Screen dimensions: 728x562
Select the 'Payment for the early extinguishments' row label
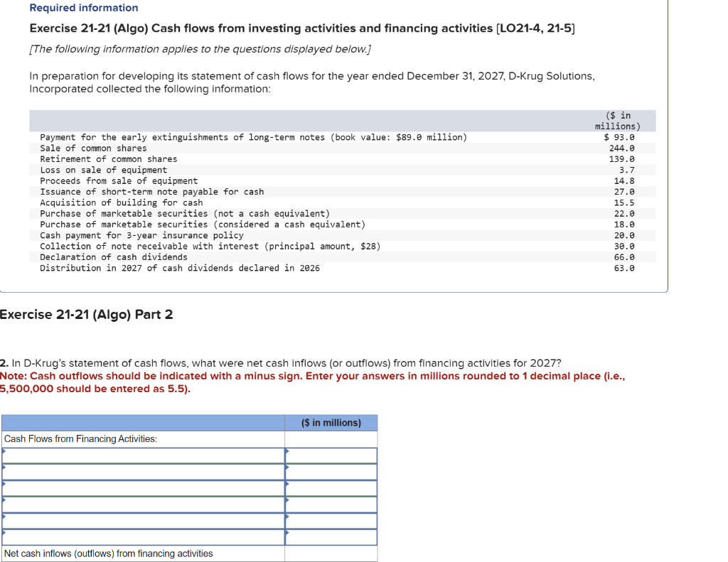(254, 137)
